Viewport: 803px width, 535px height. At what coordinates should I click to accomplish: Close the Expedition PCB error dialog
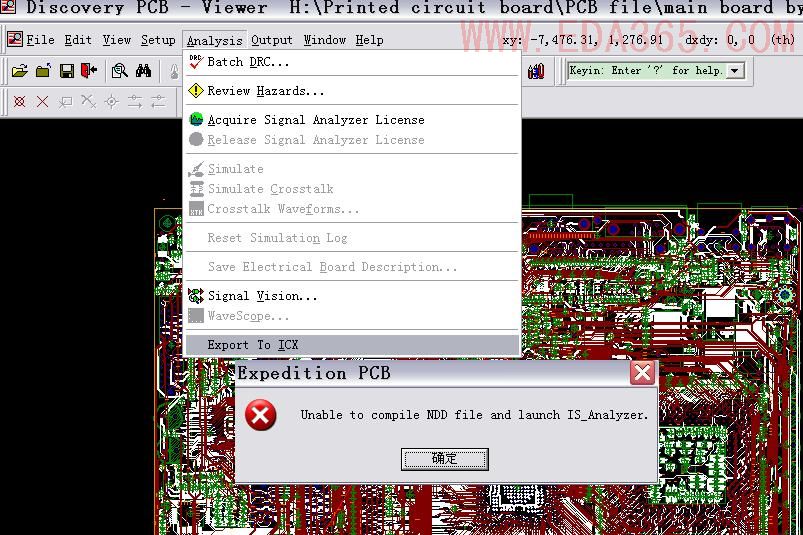(x=642, y=372)
